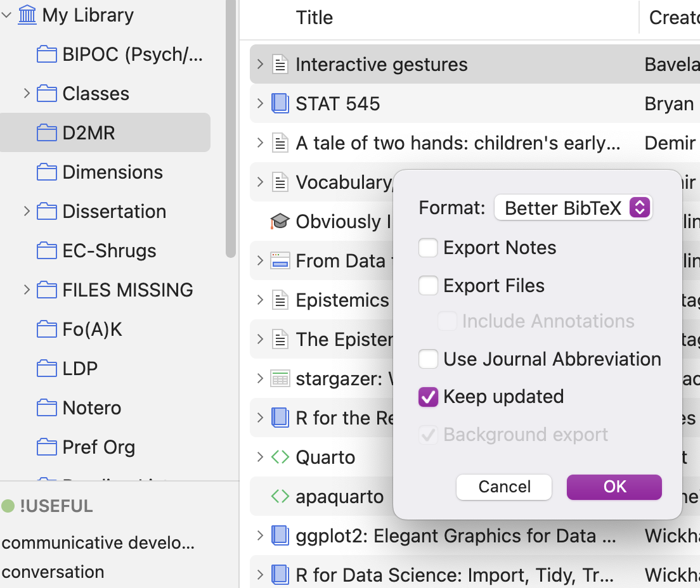Click the Title column header
The height and width of the screenshot is (588, 700).
point(314,17)
